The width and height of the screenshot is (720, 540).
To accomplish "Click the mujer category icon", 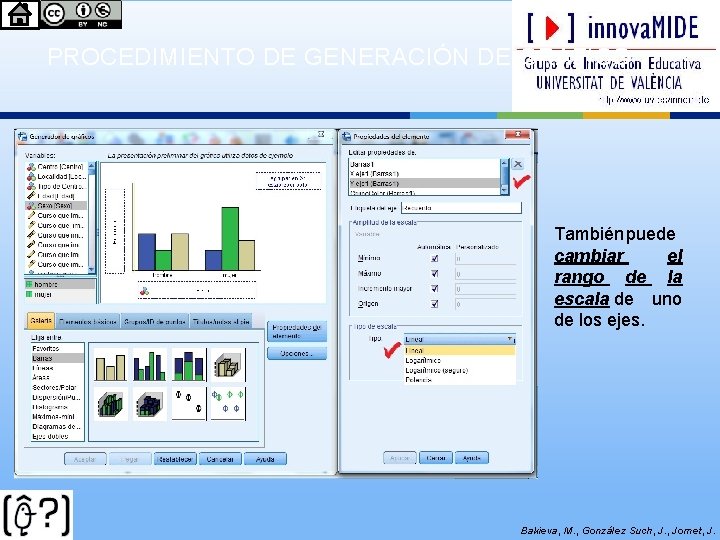I will click(x=29, y=294).
